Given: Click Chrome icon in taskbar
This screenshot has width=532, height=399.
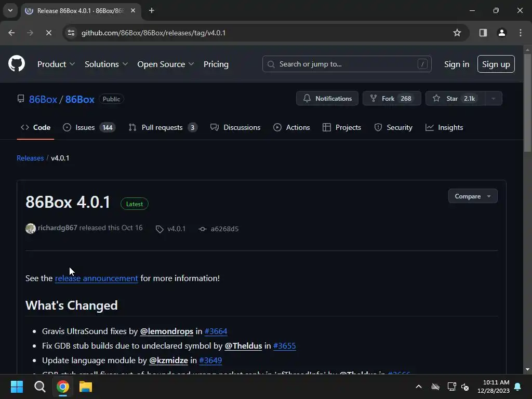Looking at the screenshot, I should (63, 387).
